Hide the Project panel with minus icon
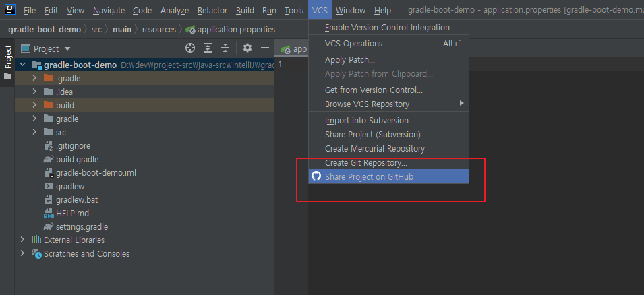Image resolution: width=644 pixels, height=295 pixels. pos(265,48)
